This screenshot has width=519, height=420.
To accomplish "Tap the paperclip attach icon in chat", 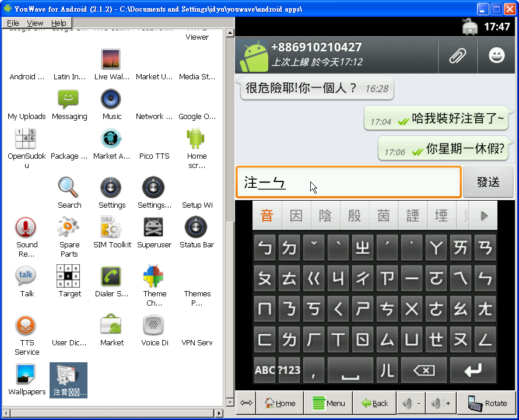I will pos(457,55).
